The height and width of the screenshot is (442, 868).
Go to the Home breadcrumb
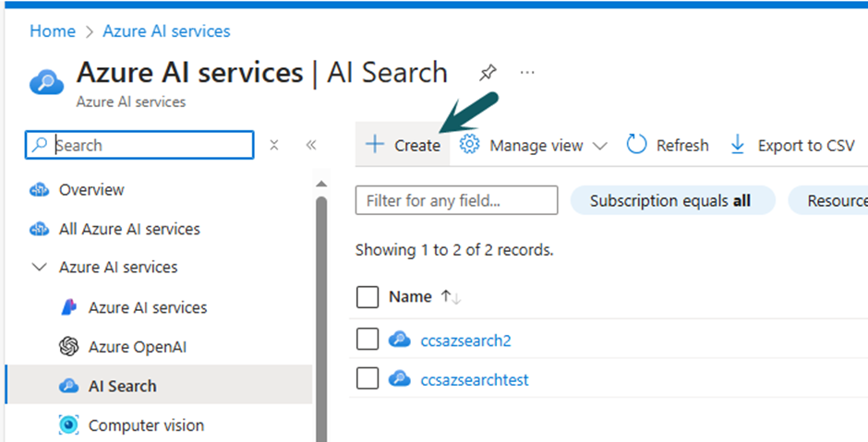(53, 31)
